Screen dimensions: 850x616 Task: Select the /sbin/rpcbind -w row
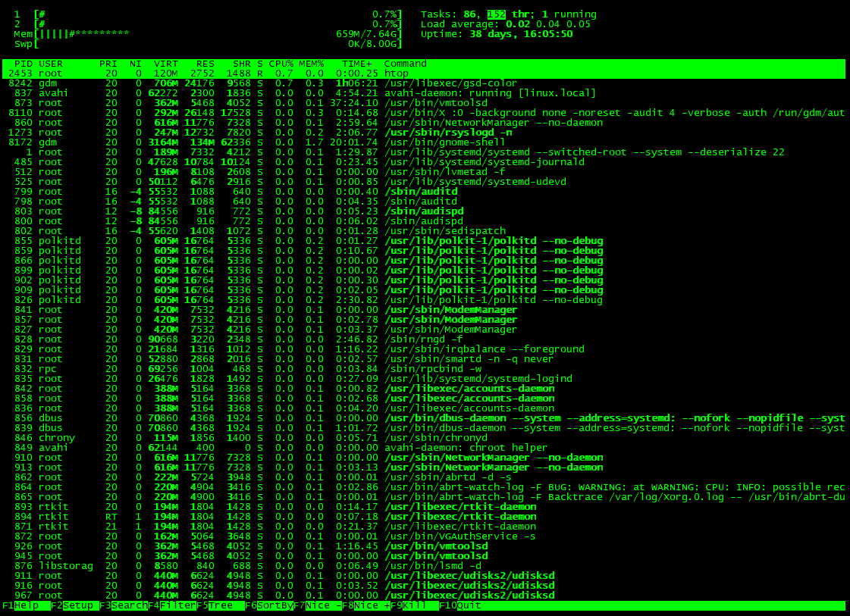pos(424,369)
